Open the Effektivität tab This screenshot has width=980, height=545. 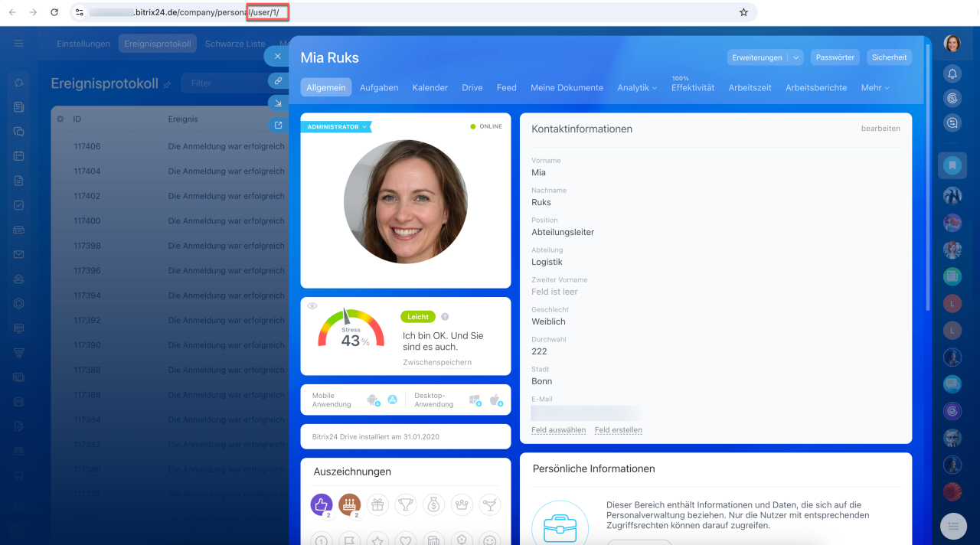pyautogui.click(x=693, y=88)
